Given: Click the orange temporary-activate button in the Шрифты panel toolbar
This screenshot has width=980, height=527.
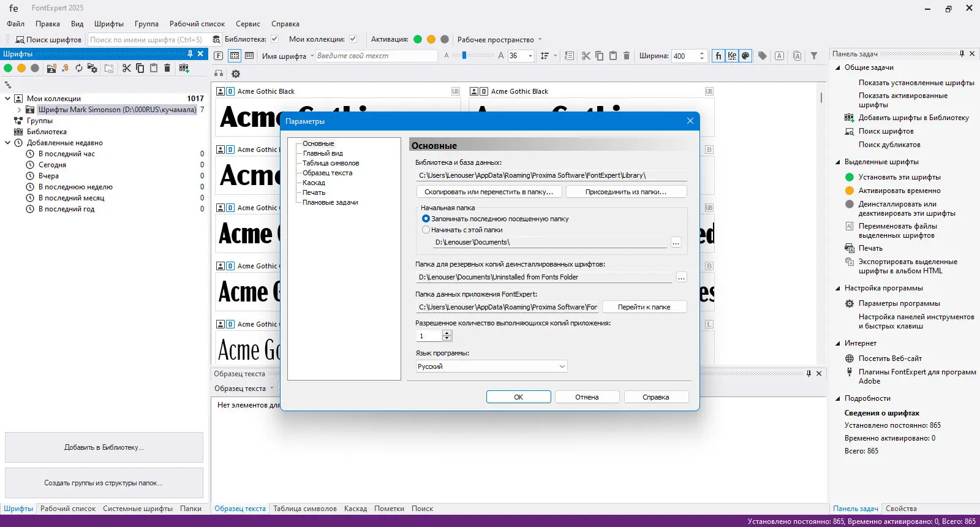Looking at the screenshot, I should (21, 68).
